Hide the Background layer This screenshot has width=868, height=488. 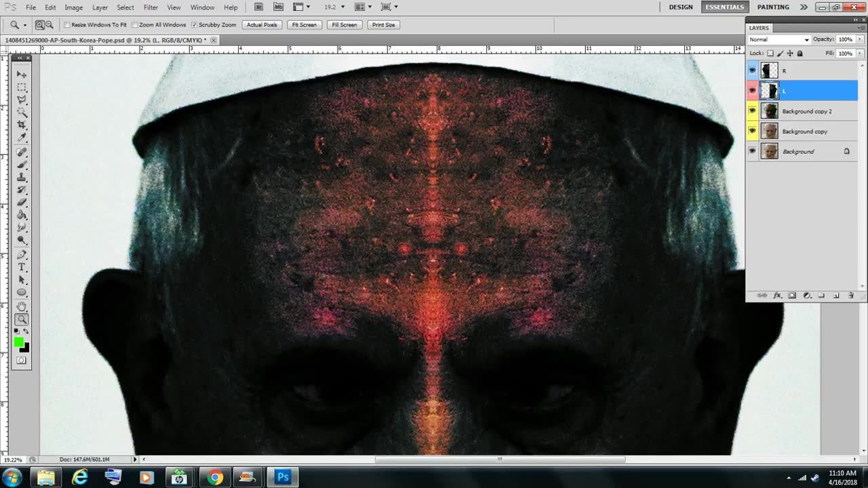(752, 152)
